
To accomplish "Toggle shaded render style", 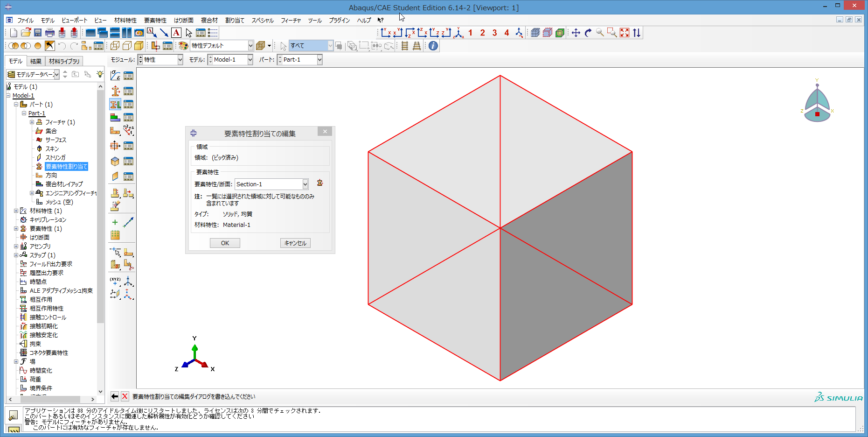I will [x=139, y=46].
